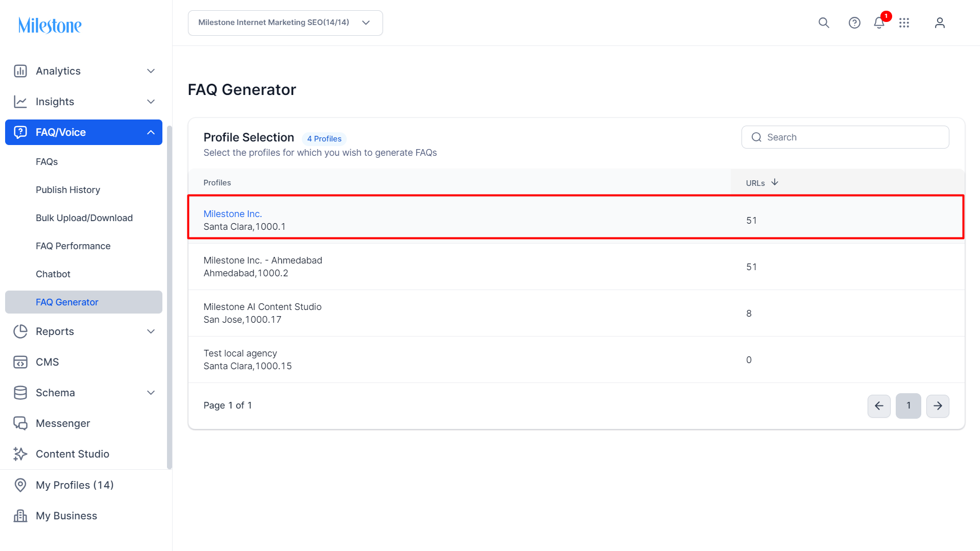Open the FAQs submenu item

click(47, 162)
